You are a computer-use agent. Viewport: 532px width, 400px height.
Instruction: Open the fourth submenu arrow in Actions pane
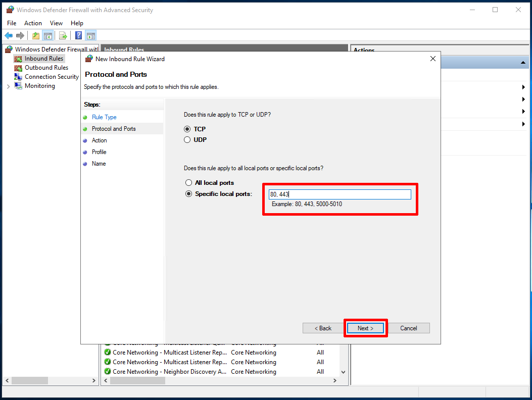[523, 124]
